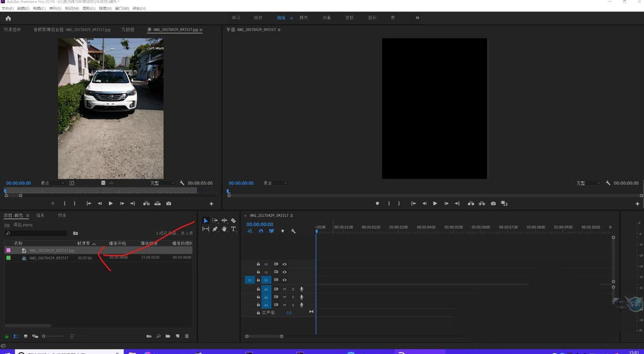Toggle the Snap magnet in timeline
This screenshot has height=354, width=644.
point(261,231)
